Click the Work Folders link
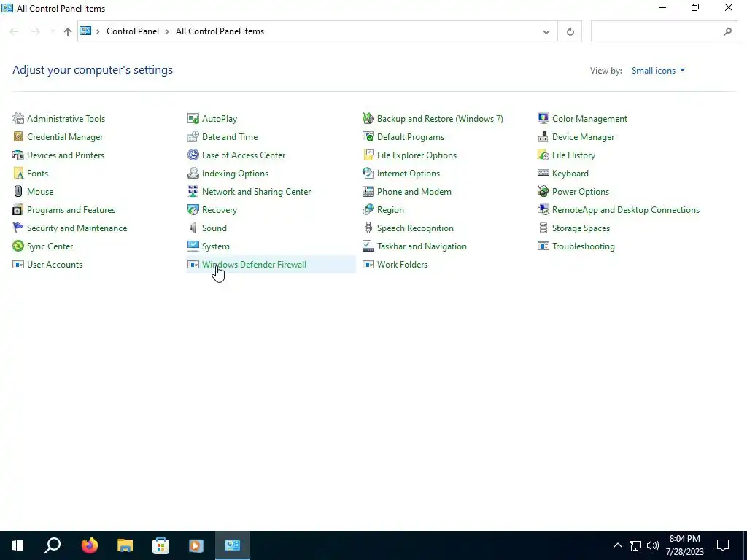 point(402,264)
